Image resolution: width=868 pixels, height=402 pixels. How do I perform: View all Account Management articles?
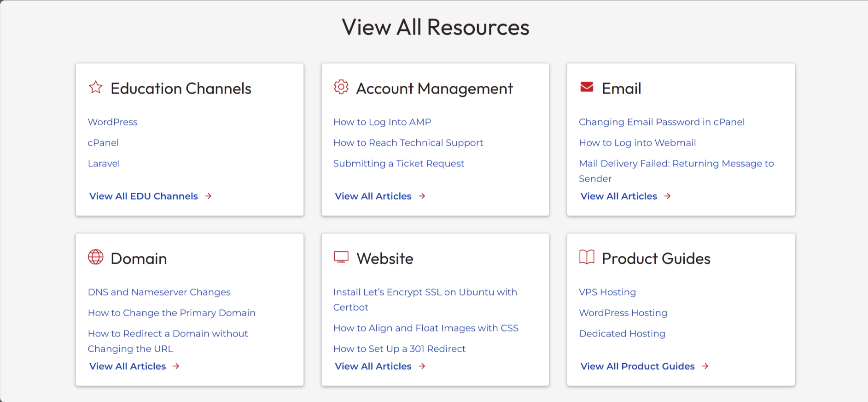pyautogui.click(x=373, y=196)
